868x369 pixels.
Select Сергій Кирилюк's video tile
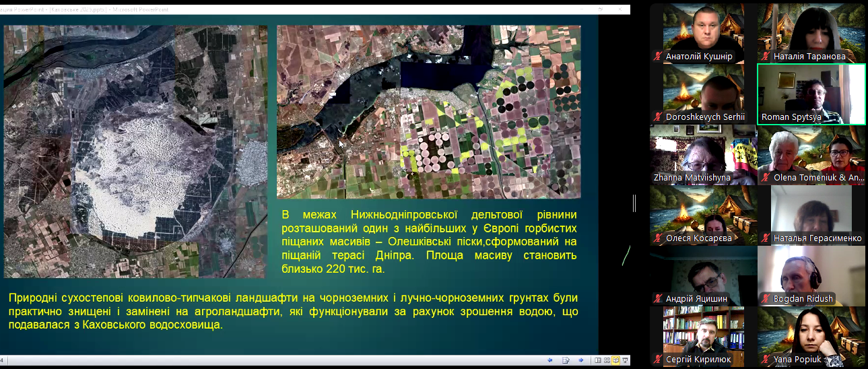[x=703, y=336]
